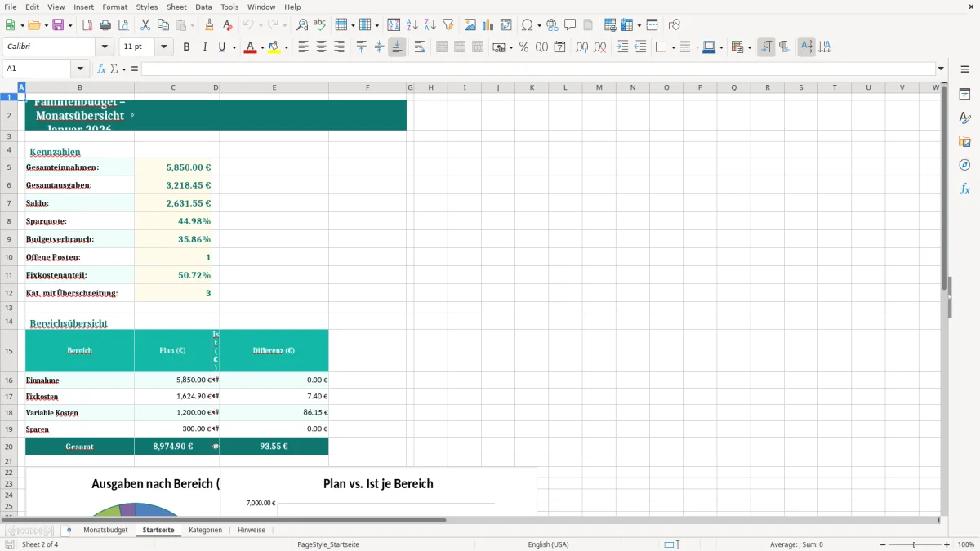Enable AutoFilter funnel icon
This screenshot has width=980, height=551.
click(x=448, y=25)
